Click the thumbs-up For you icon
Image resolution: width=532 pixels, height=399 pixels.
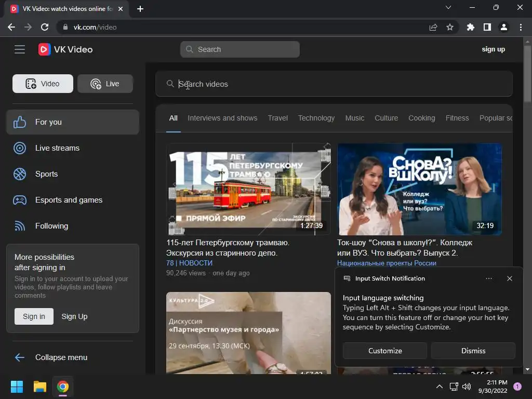[20, 122]
